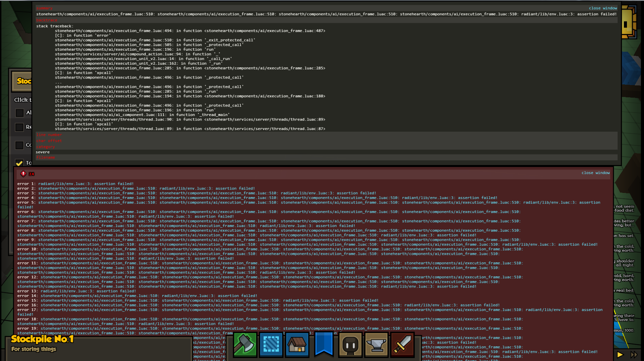Click the red 'filename' label
Image resolution: width=644 pixels, height=361 pixels.
45,158
